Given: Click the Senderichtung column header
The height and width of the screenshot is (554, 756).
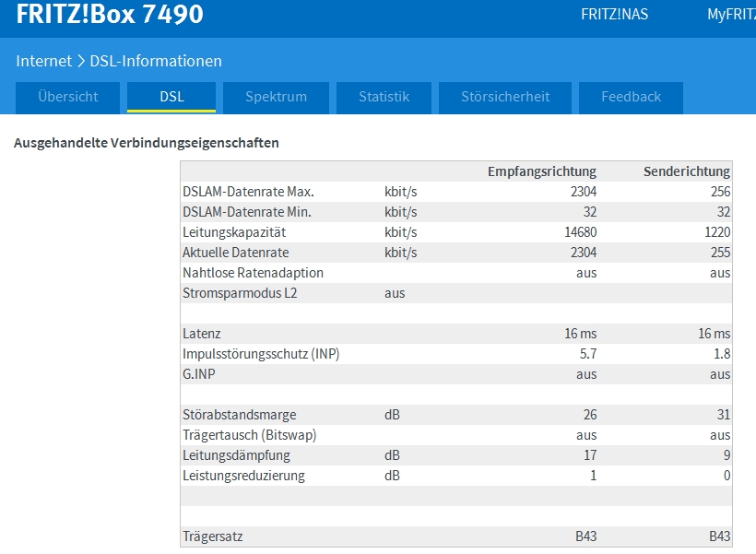Looking at the screenshot, I should click(x=686, y=171).
